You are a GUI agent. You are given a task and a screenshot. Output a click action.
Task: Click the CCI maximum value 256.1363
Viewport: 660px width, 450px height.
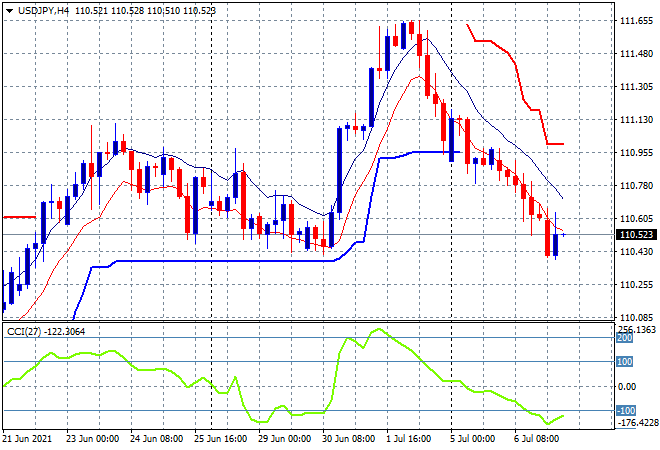637,329
